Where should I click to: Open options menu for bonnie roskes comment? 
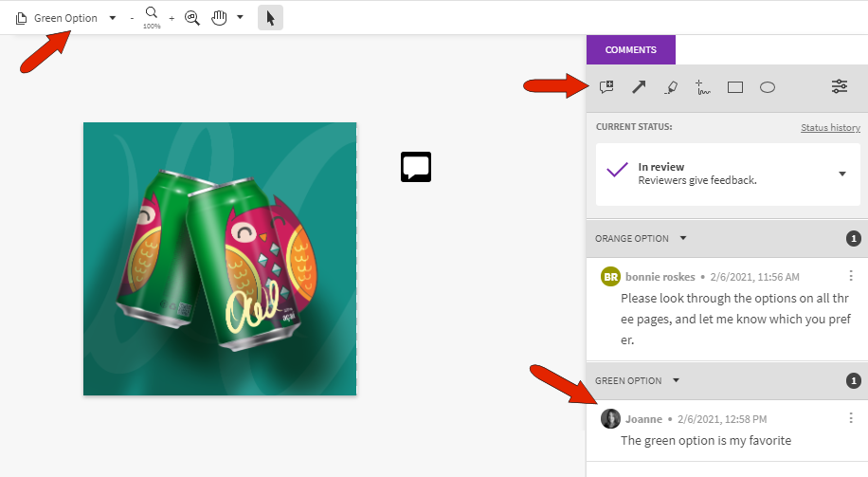click(851, 275)
